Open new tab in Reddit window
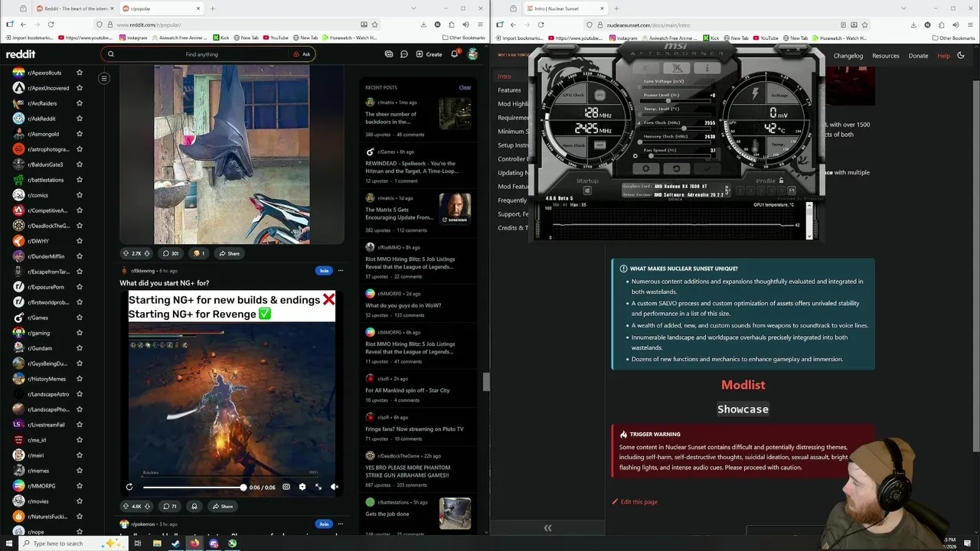 212,8
